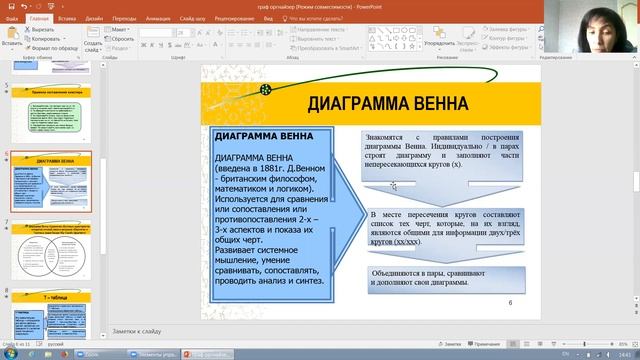Fit slide to current window icon
This screenshot has height=360, width=640.
click(635, 344)
